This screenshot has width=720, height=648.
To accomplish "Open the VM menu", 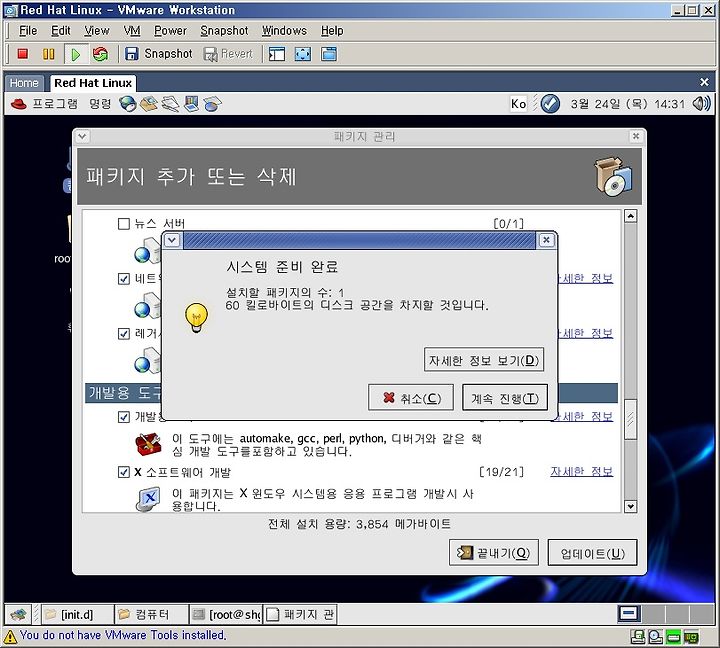I will click(132, 31).
